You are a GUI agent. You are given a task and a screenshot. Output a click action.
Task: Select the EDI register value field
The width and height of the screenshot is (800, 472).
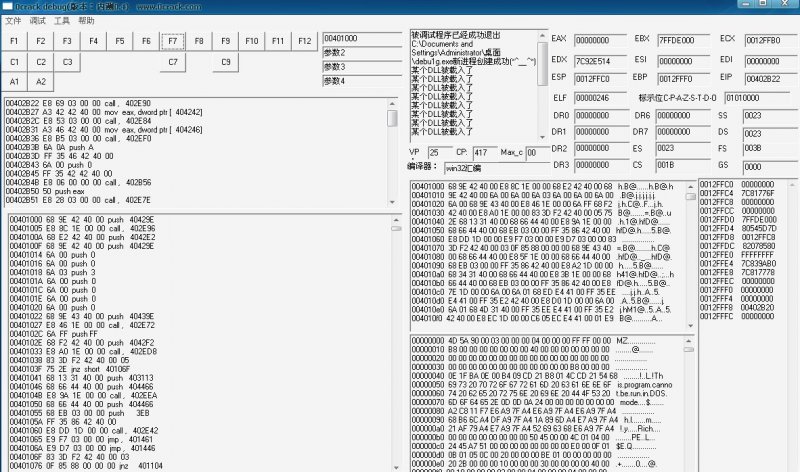click(771, 61)
